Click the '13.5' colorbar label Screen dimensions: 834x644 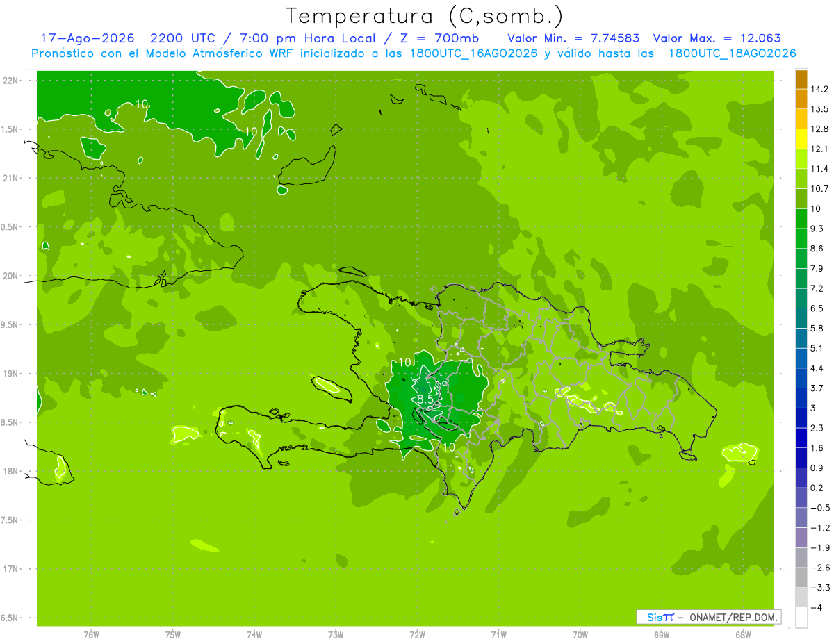[x=819, y=109]
